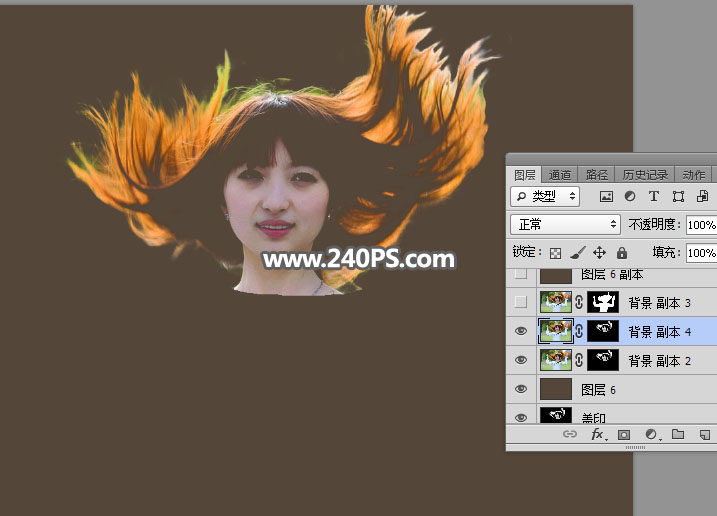The width and height of the screenshot is (717, 516).
Task: Click lock position move icon
Action: click(x=600, y=253)
